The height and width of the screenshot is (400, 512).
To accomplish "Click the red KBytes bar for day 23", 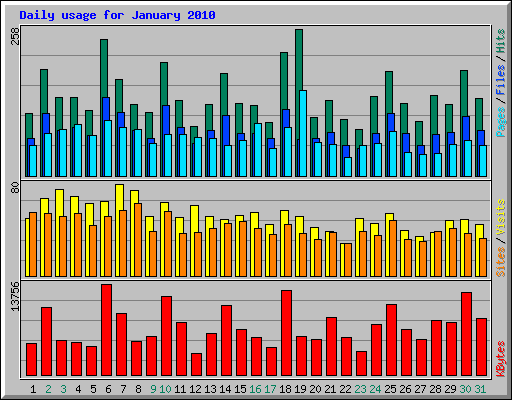I will click(x=361, y=363).
